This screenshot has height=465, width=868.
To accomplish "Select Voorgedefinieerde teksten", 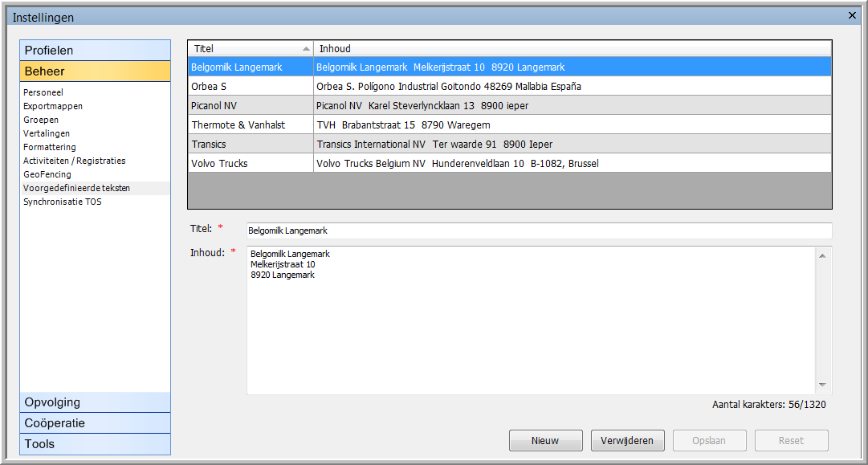I will (x=77, y=188).
